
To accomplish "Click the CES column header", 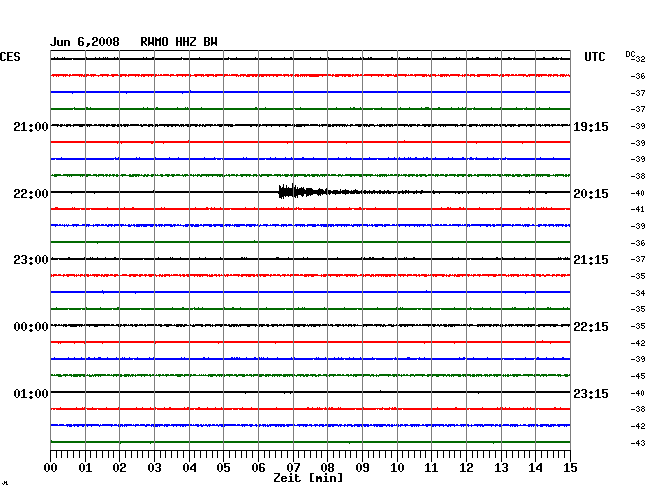I will pos(10,57).
